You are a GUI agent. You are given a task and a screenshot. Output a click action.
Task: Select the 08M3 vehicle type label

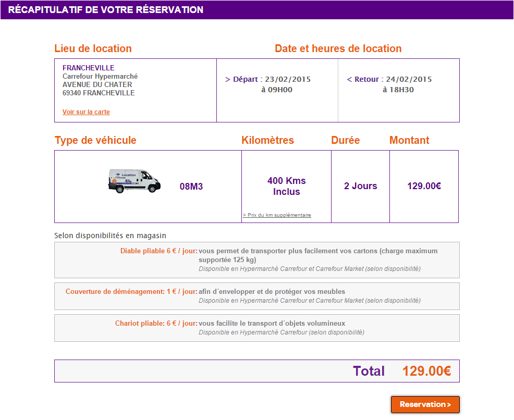(x=191, y=187)
